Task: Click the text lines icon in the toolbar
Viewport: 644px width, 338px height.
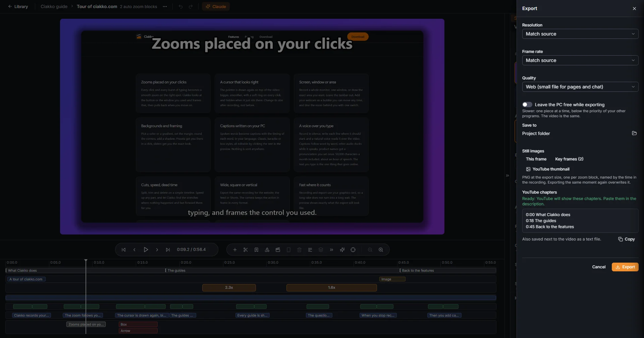Action: pyautogui.click(x=310, y=250)
